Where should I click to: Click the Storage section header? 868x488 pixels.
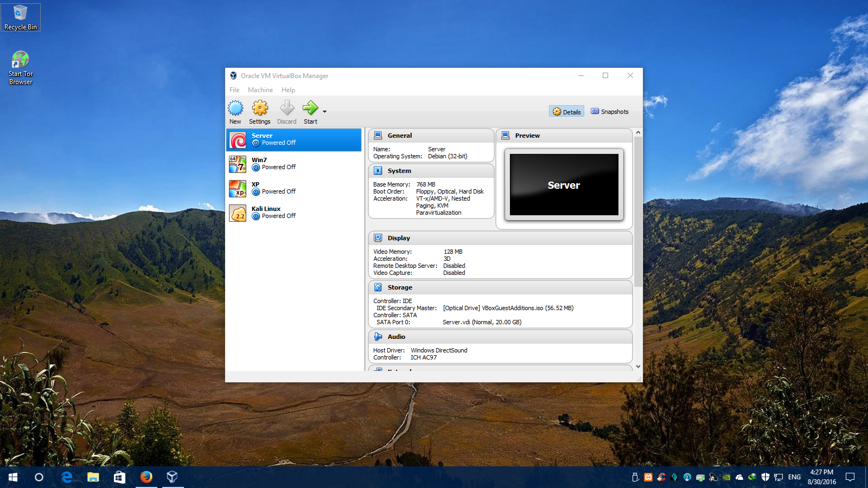tap(500, 287)
